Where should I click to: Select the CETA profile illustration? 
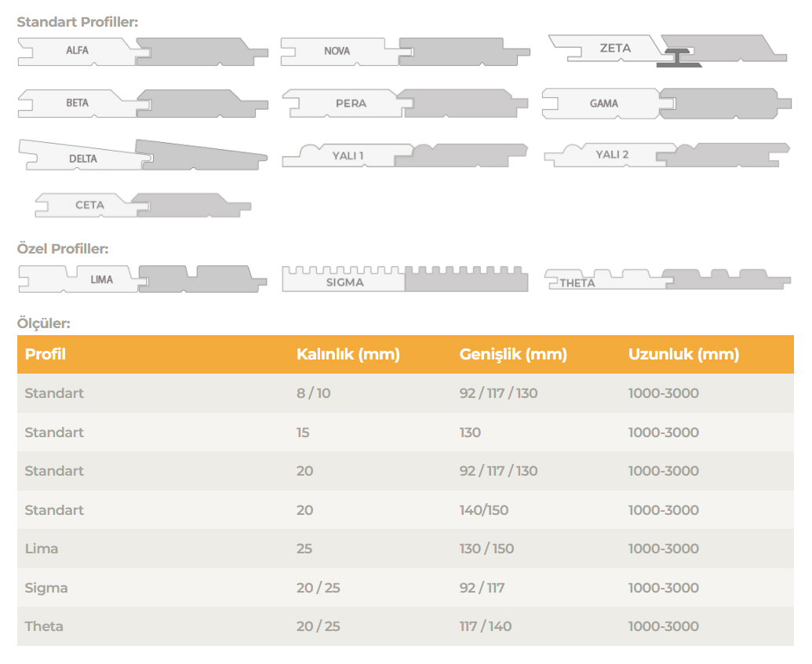(143, 205)
